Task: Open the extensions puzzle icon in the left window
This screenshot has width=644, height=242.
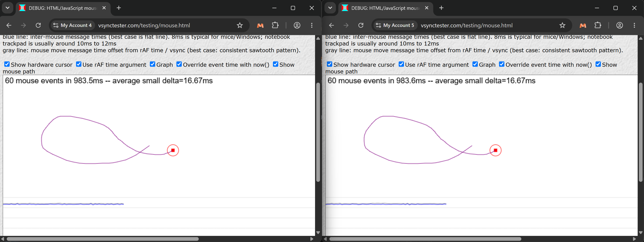Action: click(x=275, y=25)
